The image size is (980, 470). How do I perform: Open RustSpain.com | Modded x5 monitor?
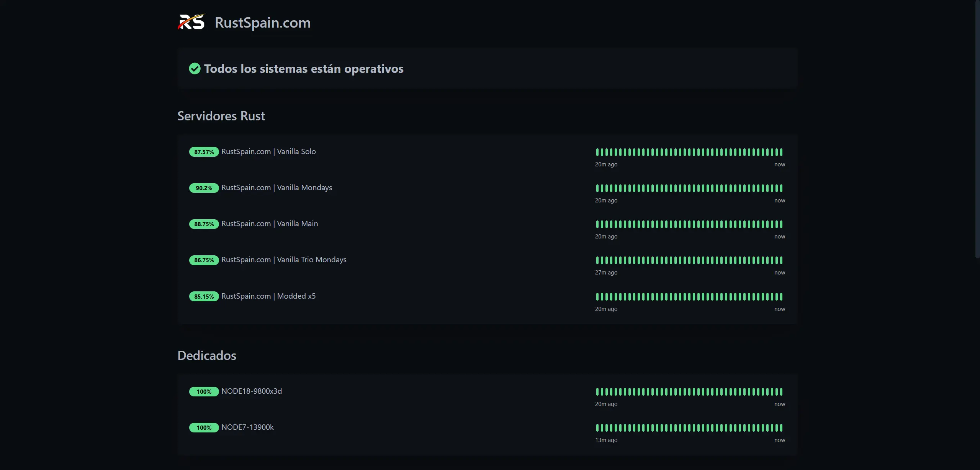(268, 296)
